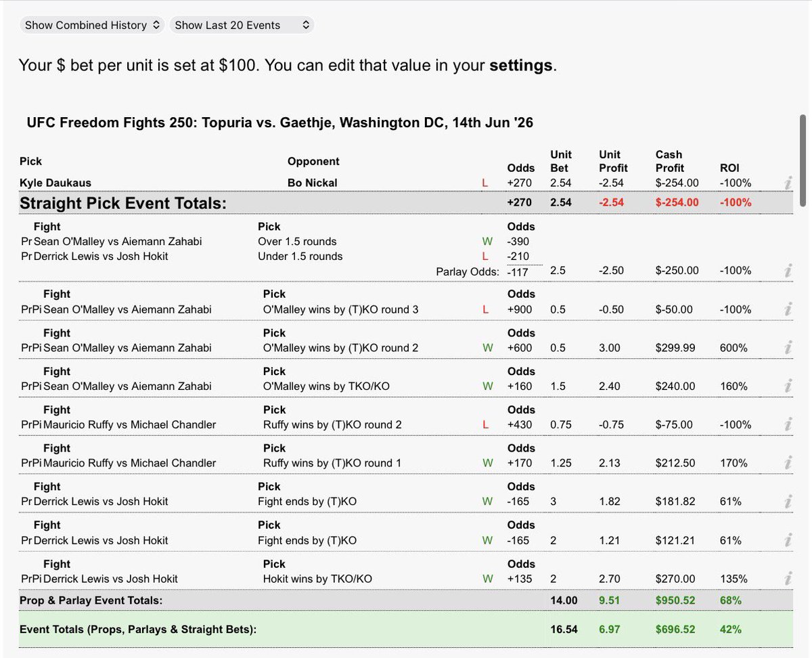Screen dimensions: 812x658
Task: Click info icon for Ruffy (T)KO round 2
Action: click(788, 424)
